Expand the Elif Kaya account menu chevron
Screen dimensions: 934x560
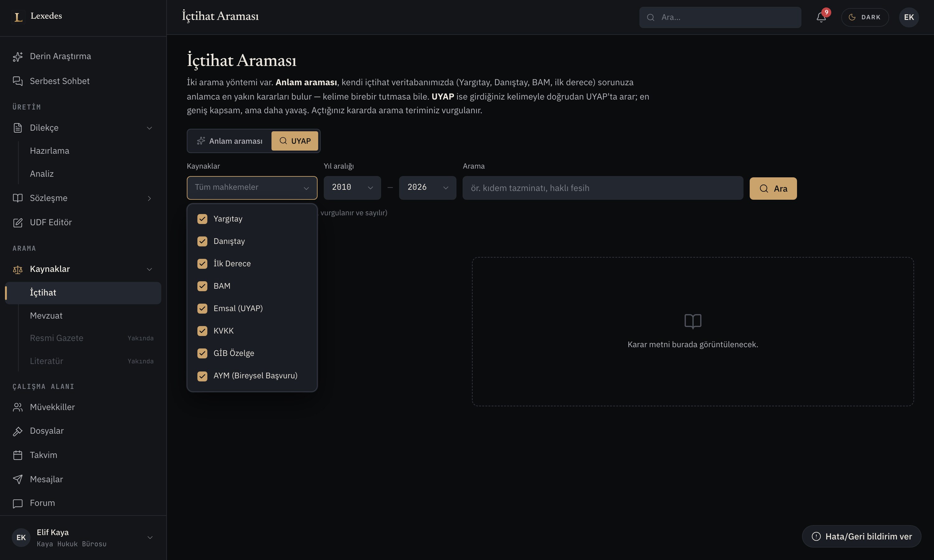point(150,537)
